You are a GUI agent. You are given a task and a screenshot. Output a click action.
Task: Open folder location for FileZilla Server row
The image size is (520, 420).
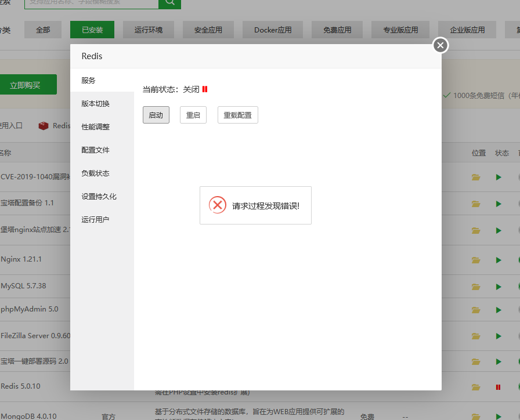[476, 336]
